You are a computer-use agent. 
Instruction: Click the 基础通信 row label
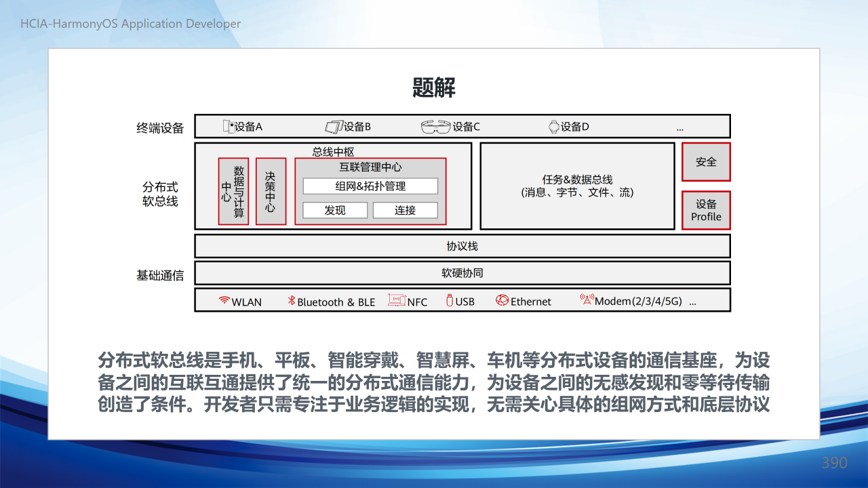(160, 275)
